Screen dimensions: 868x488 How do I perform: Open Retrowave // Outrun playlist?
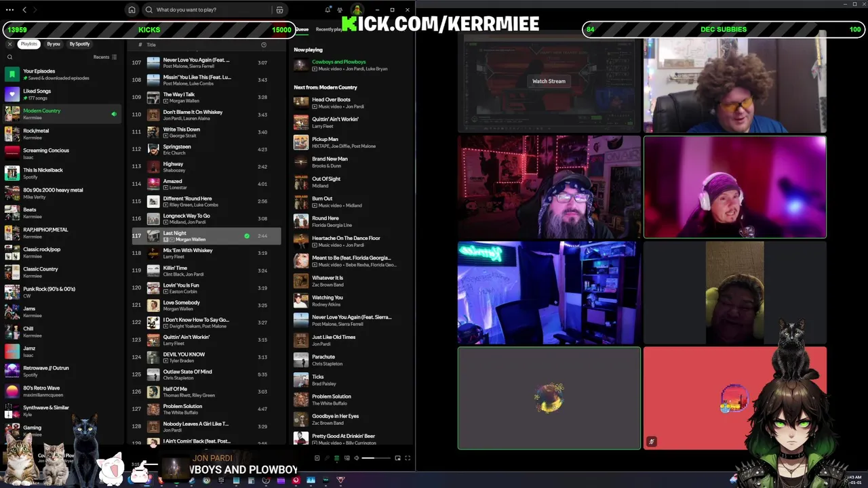tap(62, 371)
